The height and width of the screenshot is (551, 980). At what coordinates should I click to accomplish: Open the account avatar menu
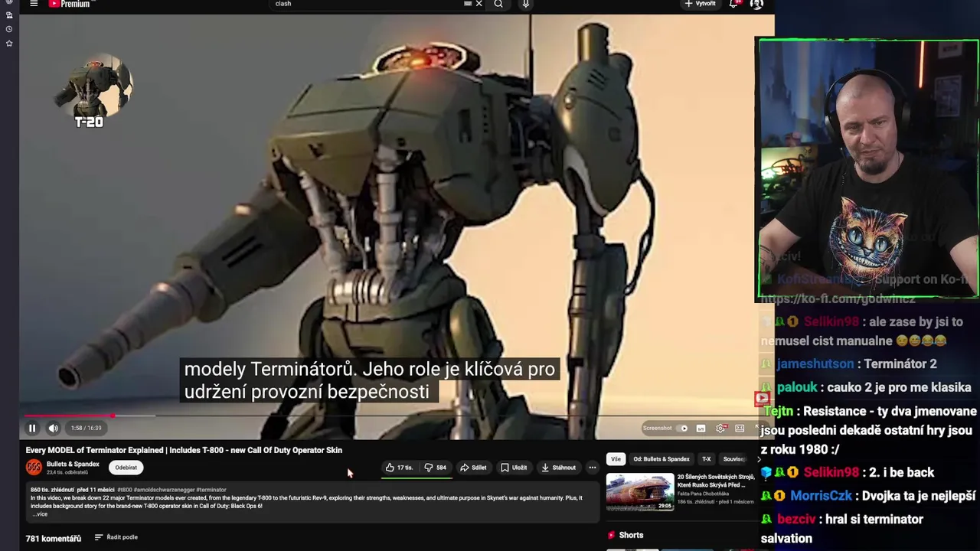click(x=756, y=4)
